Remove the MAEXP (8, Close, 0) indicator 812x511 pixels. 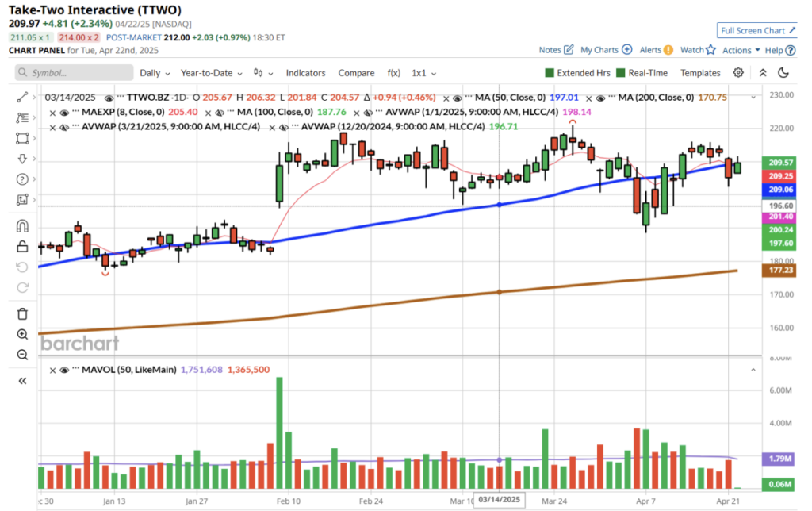coord(52,113)
